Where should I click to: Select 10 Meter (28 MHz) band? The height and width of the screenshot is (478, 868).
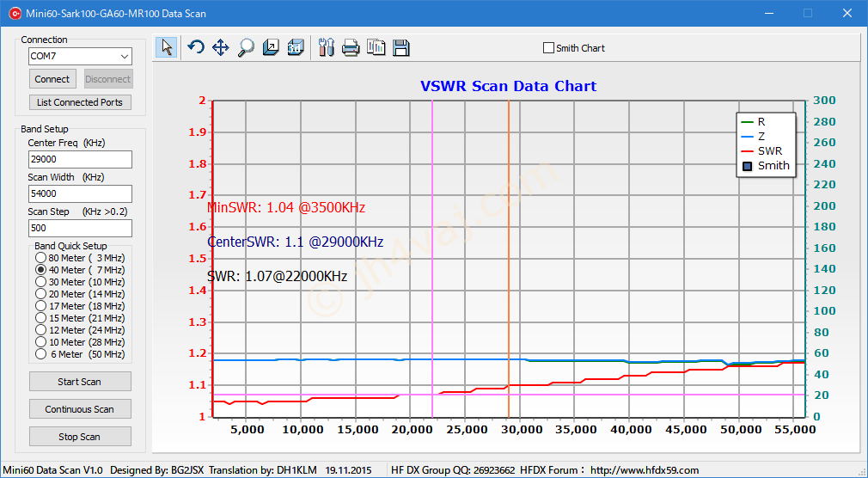pos(41,342)
